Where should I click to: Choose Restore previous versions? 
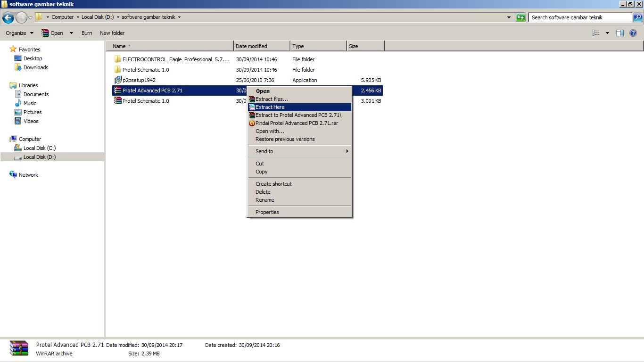click(300, 139)
